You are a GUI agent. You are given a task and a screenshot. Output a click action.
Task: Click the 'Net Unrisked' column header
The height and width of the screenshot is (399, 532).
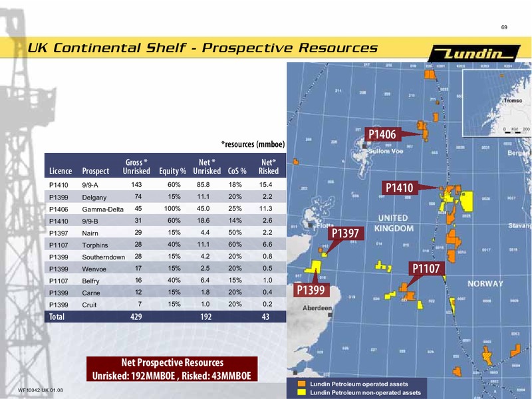(207, 167)
